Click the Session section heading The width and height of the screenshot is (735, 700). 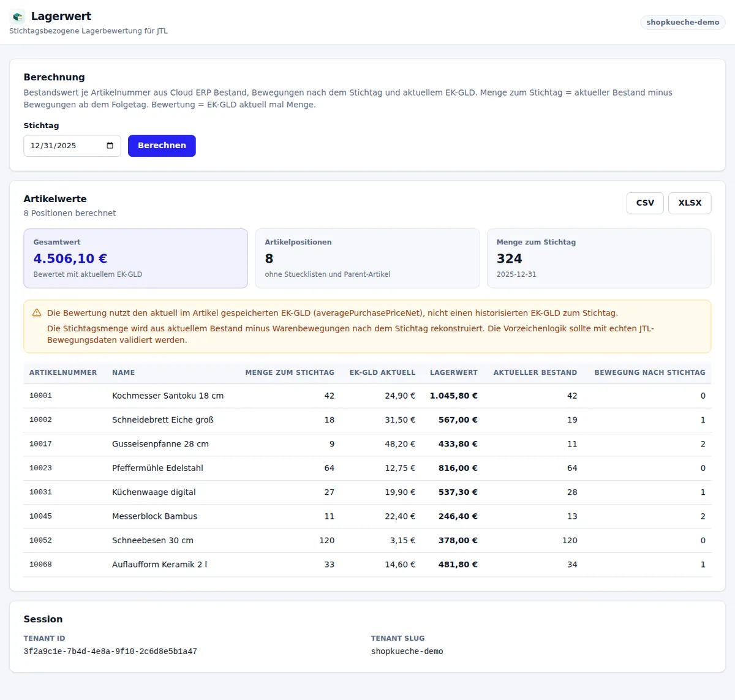pyautogui.click(x=43, y=619)
